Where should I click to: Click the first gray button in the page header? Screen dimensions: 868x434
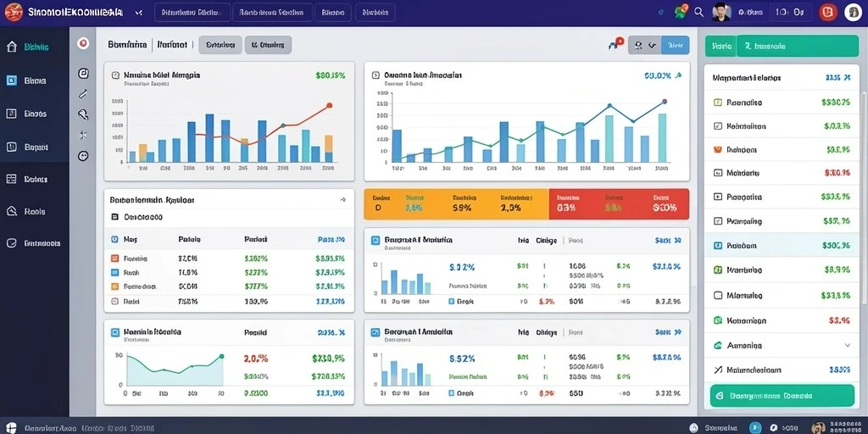point(220,45)
